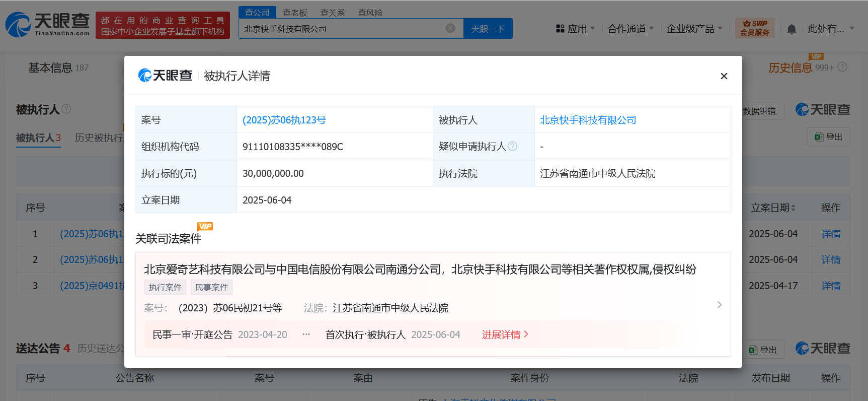Viewport: 868px width, 401px height.
Task: Open the (2025)京0491执 case link in the table
Action: [92, 286]
